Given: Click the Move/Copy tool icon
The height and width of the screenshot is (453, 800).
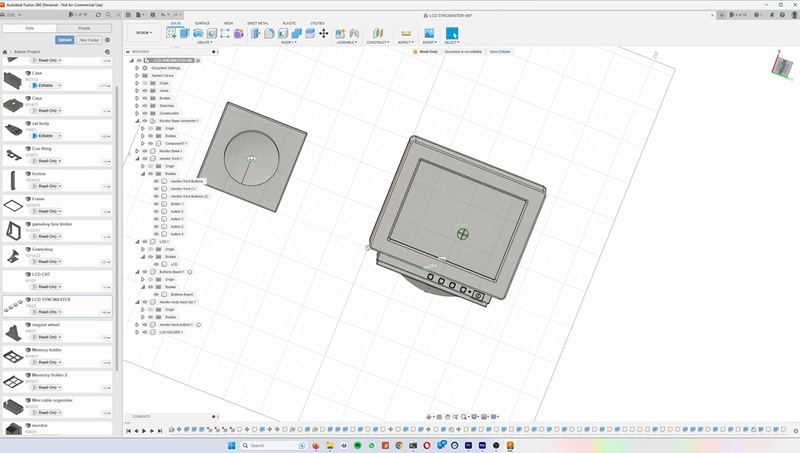Looking at the screenshot, I should pos(323,33).
